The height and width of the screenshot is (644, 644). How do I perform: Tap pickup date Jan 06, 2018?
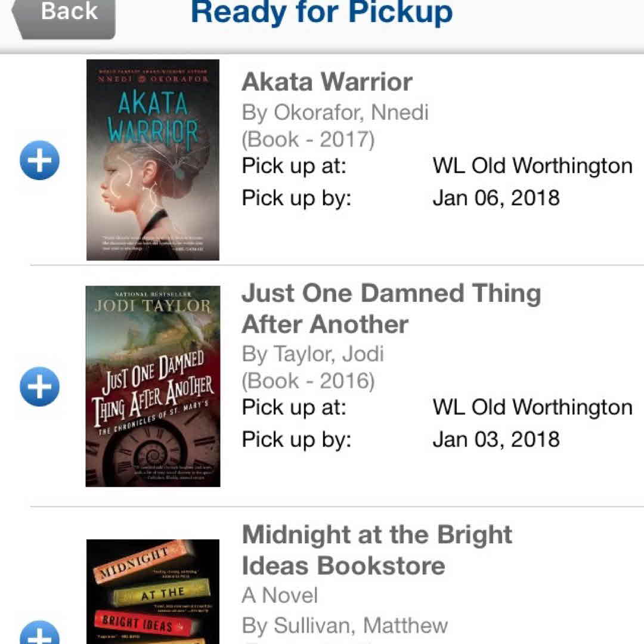496,197
